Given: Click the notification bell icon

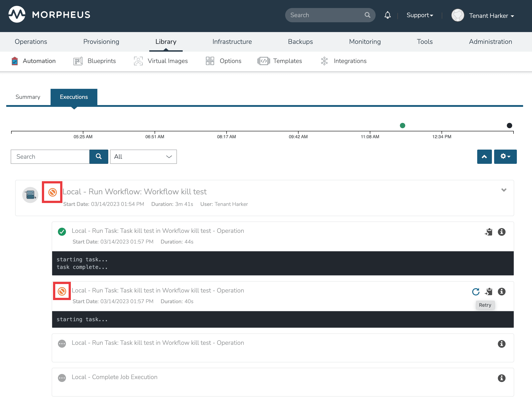Looking at the screenshot, I should (387, 15).
